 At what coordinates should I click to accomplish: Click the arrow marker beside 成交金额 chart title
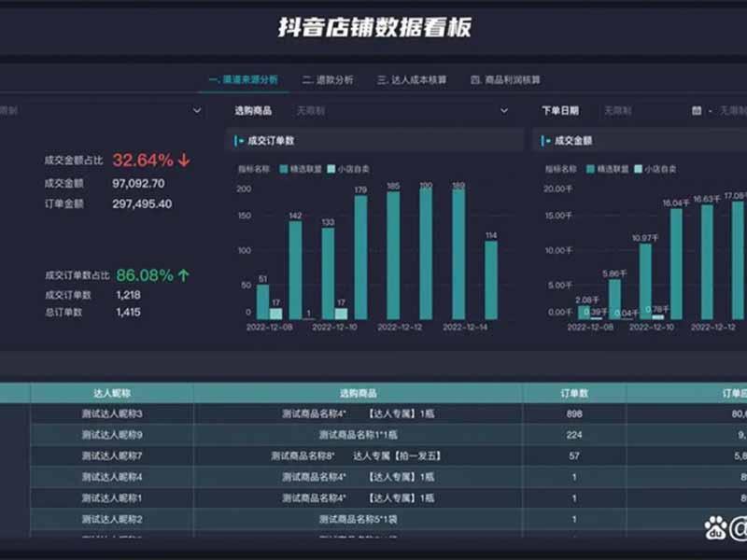pyautogui.click(x=545, y=141)
